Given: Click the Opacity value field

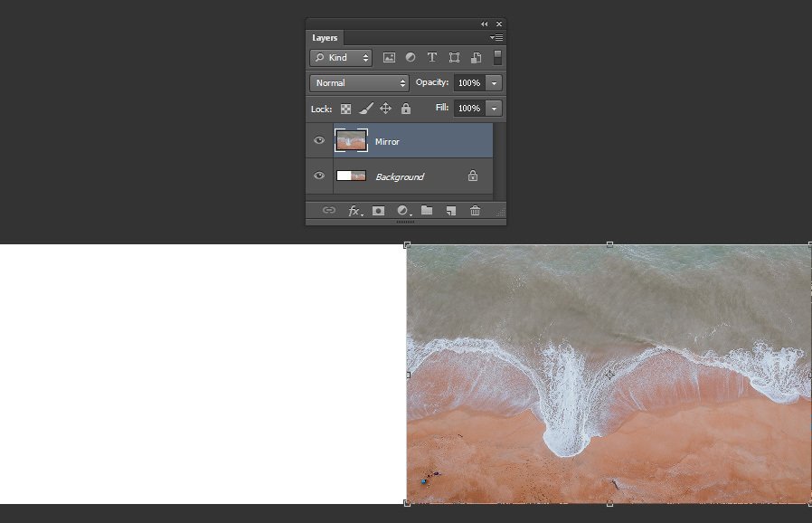Looking at the screenshot, I should point(469,83).
